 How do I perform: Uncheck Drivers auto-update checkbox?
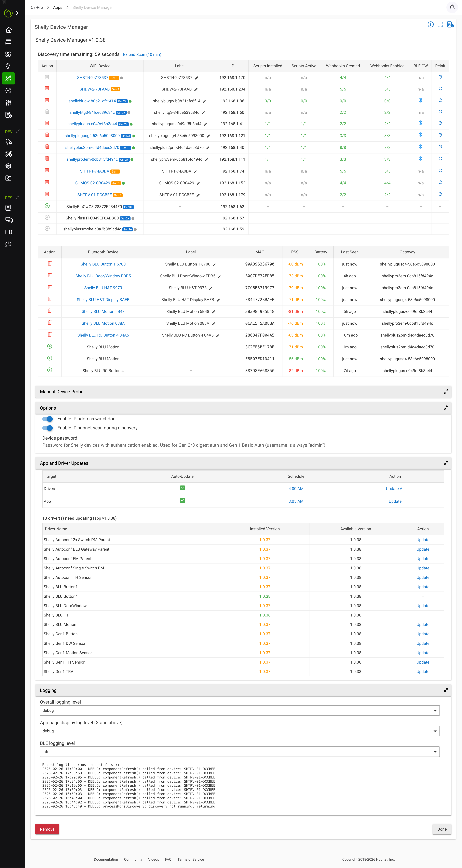182,488
